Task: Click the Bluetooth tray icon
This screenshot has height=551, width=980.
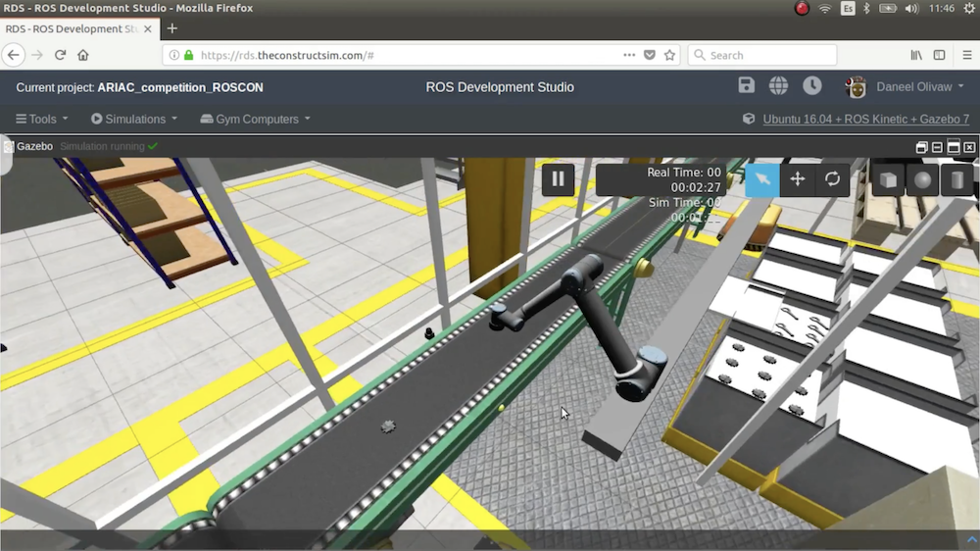Action: pyautogui.click(x=866, y=8)
